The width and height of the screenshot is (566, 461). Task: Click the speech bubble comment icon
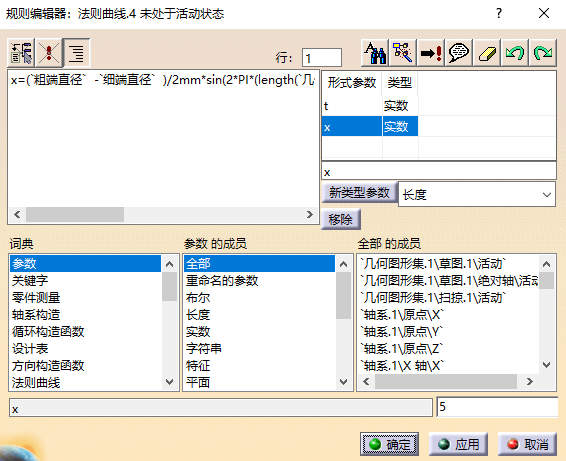[459, 53]
